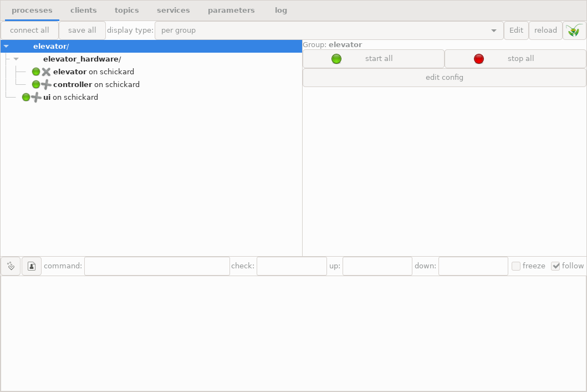Select the elevator_hardware/ row

[151, 59]
